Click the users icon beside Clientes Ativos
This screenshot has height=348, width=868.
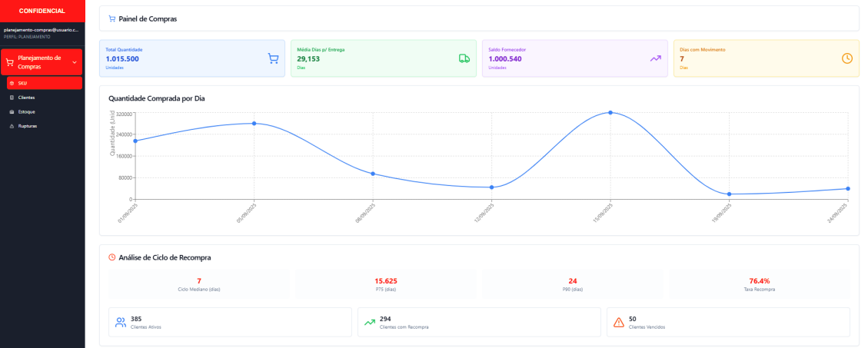(121, 323)
